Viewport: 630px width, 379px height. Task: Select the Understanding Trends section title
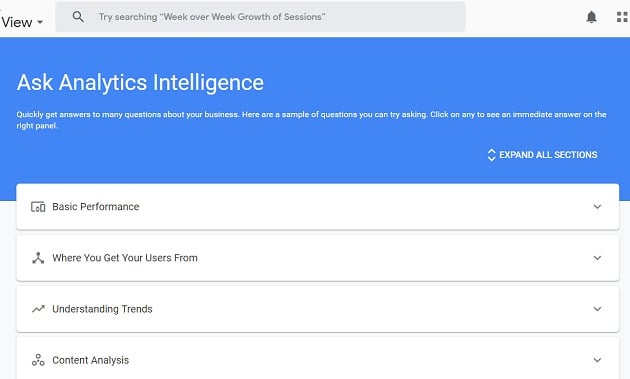coord(102,309)
